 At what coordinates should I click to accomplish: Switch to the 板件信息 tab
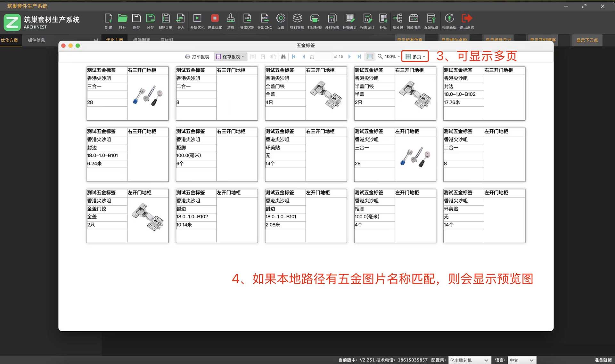(36, 40)
